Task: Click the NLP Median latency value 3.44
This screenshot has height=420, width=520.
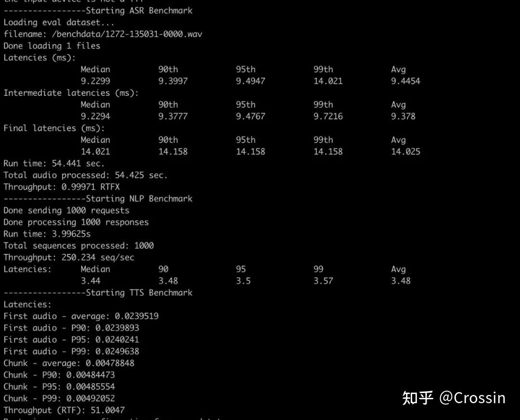Action: pyautogui.click(x=91, y=281)
